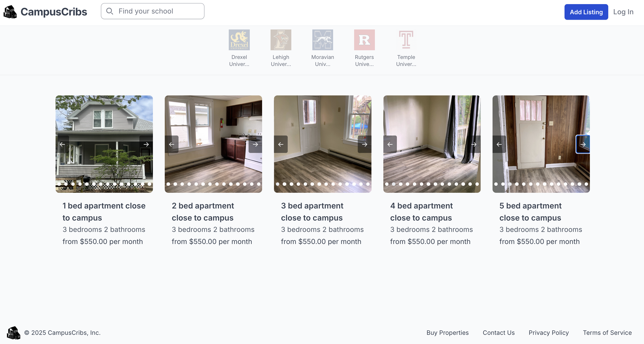Image resolution: width=644 pixels, height=344 pixels.
Task: Select the Moravian University school icon
Action: [322, 40]
